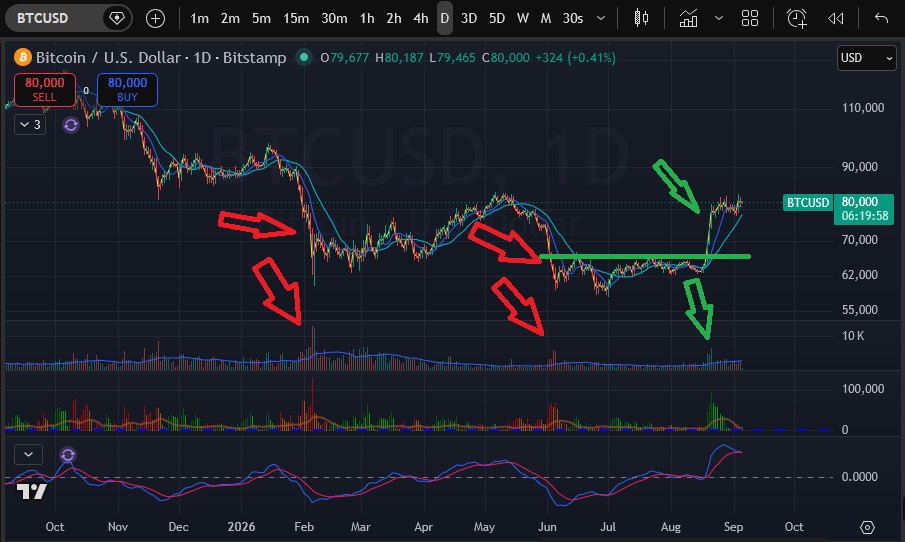Click the 55,000 price axis label
905x542 pixels.
(x=859, y=310)
